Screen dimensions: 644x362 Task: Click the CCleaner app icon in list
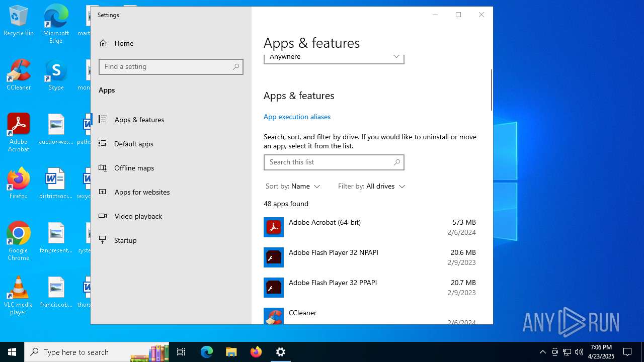(274, 316)
